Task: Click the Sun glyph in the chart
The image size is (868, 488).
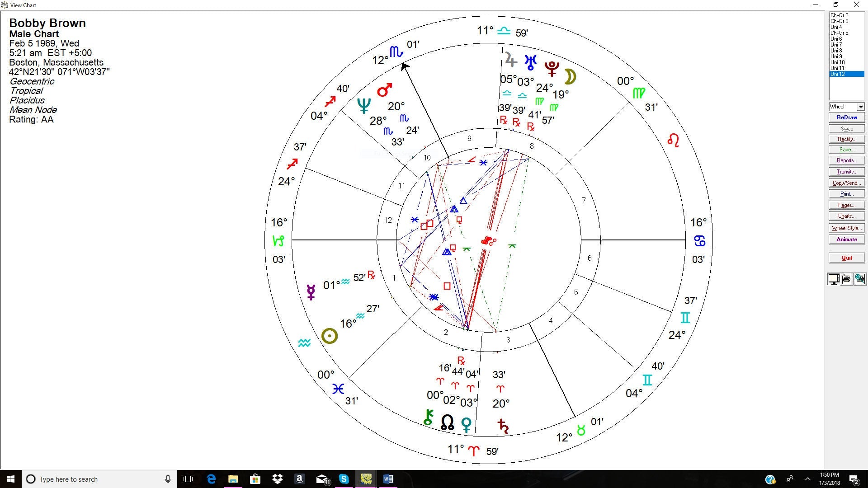Action: (330, 336)
